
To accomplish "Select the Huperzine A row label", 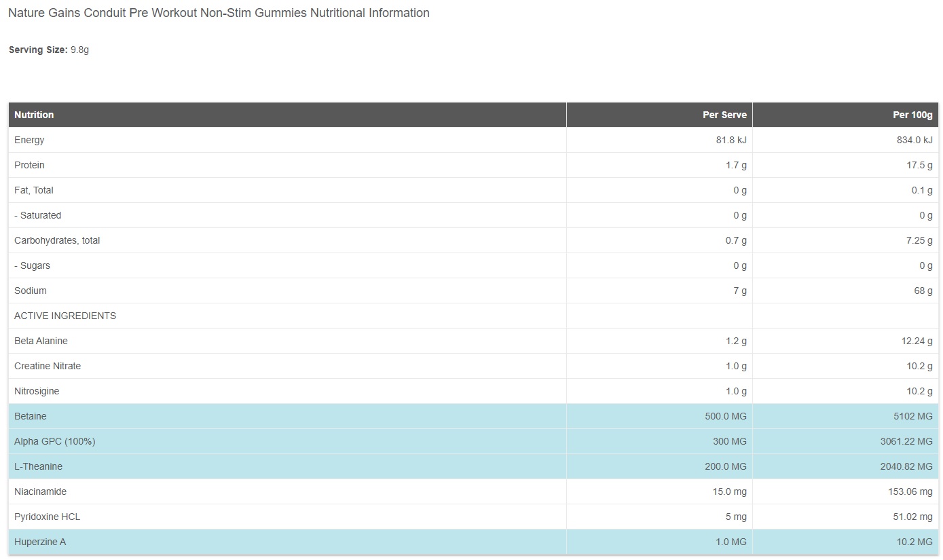I will click(x=40, y=542).
